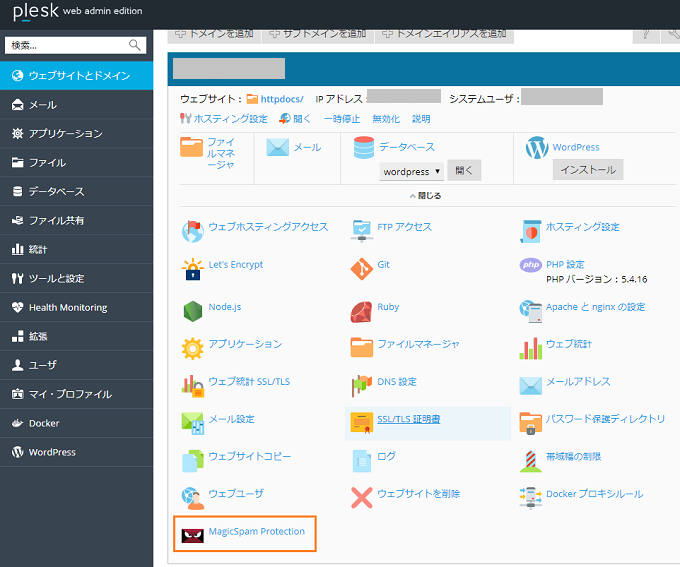Click the WordPress インストール button
Image resolution: width=680 pixels, height=567 pixels.
tap(588, 170)
